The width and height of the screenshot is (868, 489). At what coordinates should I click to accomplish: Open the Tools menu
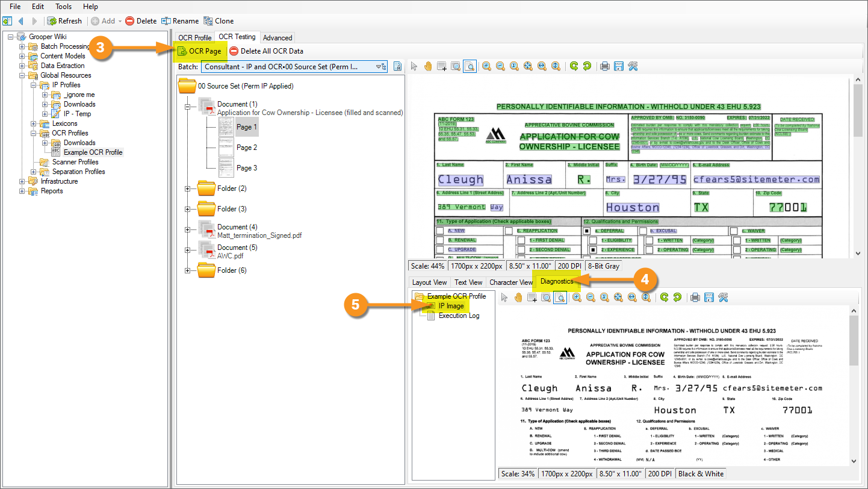point(63,7)
